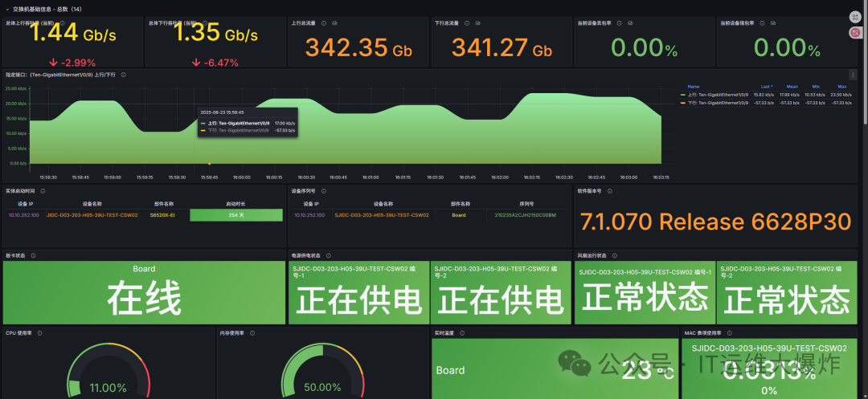Screen dimensions: 868x399
Task: Show info icon for 电源供电状态 panel
Action: tap(328, 256)
